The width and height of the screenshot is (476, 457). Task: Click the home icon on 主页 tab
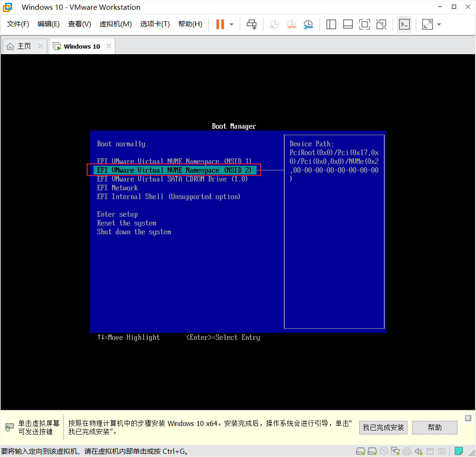click(x=10, y=46)
